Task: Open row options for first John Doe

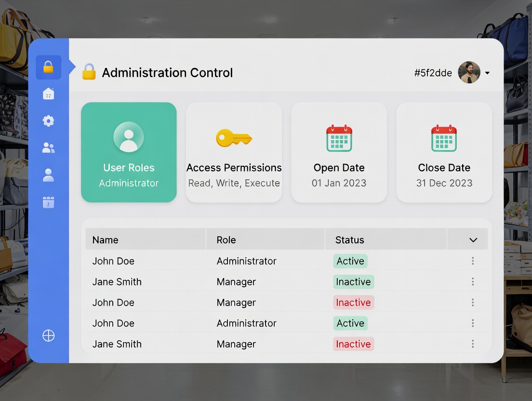Action: [473, 261]
